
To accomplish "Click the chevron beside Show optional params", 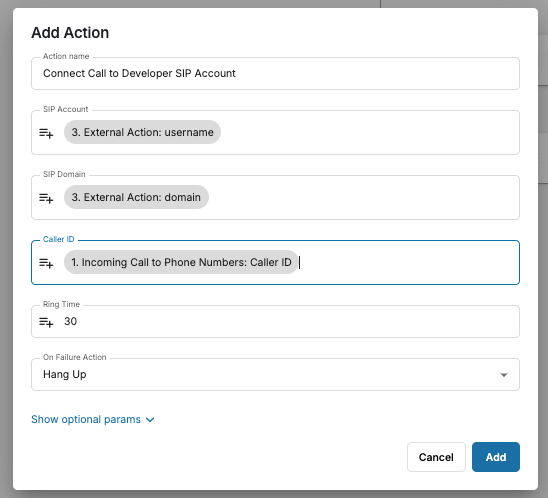I will coord(150,420).
